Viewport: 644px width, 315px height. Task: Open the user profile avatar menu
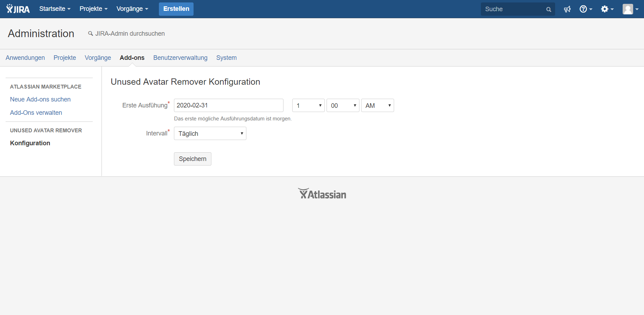[x=631, y=9]
